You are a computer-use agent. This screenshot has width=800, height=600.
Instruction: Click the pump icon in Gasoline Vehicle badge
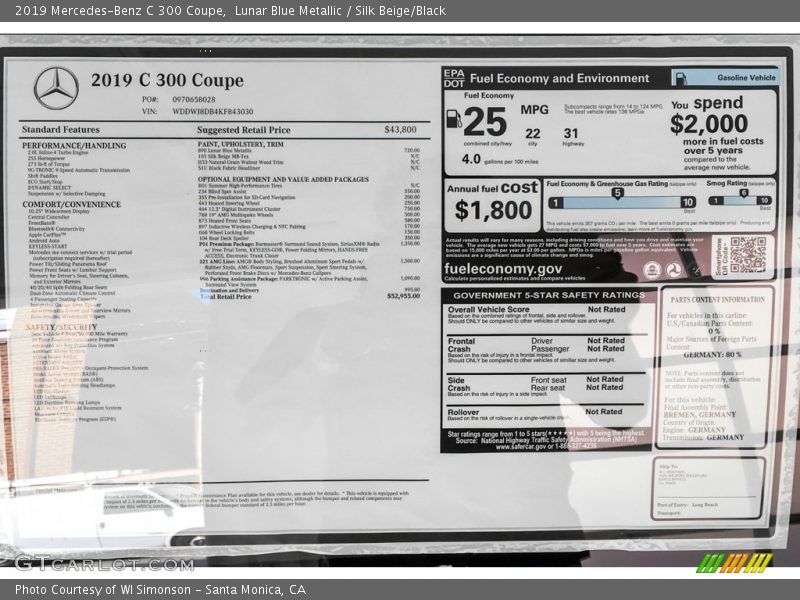point(681,78)
